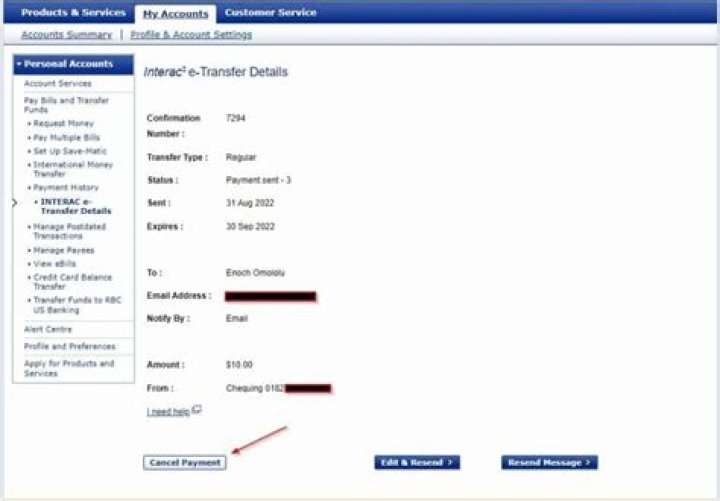Image resolution: width=720 pixels, height=501 pixels.
Task: Click the popup icon beside I need help
Action: (x=198, y=410)
